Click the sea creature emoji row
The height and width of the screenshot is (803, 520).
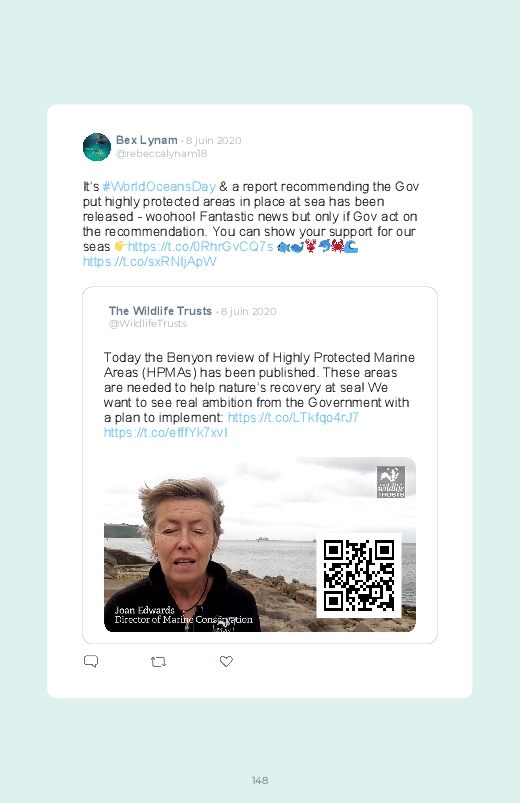click(317, 246)
